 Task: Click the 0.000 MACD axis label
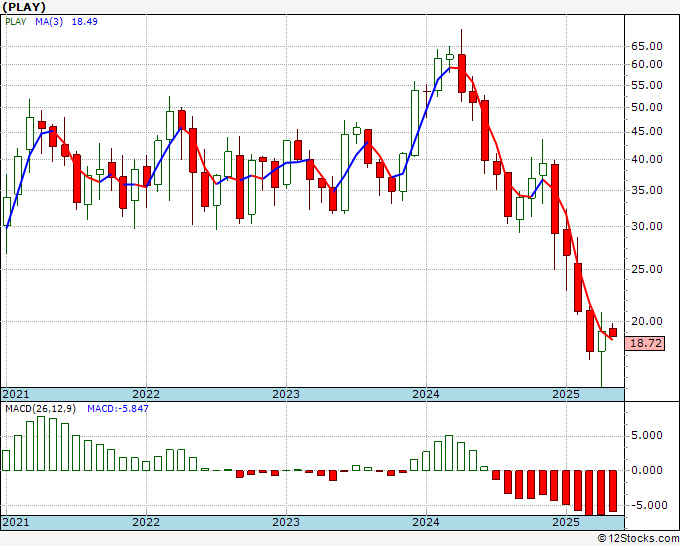pos(647,470)
